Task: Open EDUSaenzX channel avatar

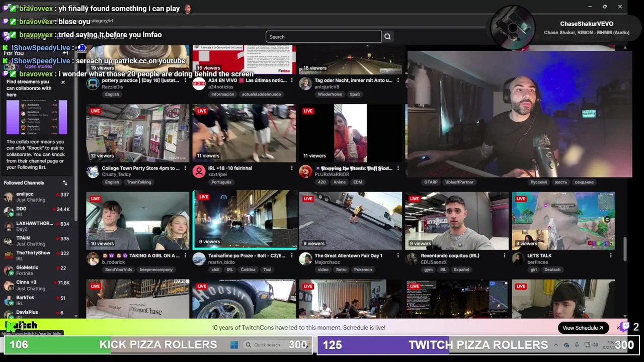Action: tap(412, 259)
